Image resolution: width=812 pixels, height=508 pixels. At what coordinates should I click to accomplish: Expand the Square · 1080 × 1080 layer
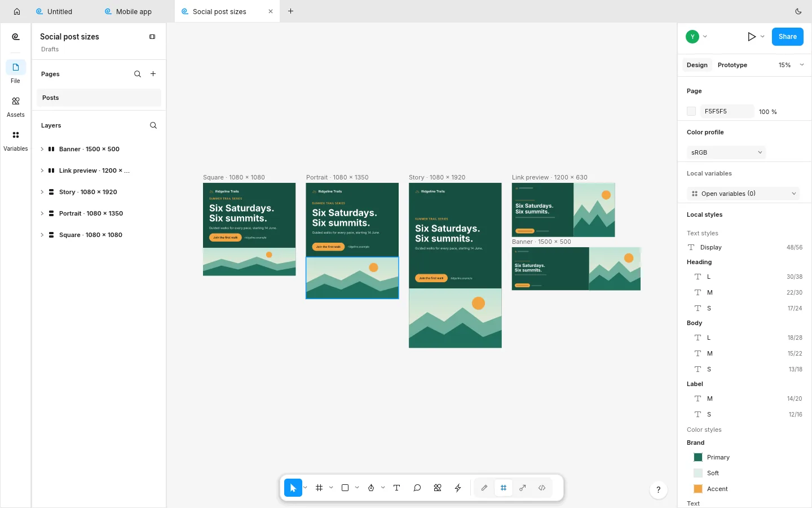pyautogui.click(x=42, y=235)
